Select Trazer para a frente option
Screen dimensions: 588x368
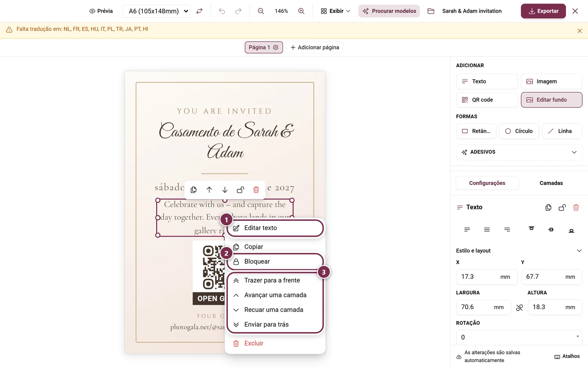tap(275, 280)
